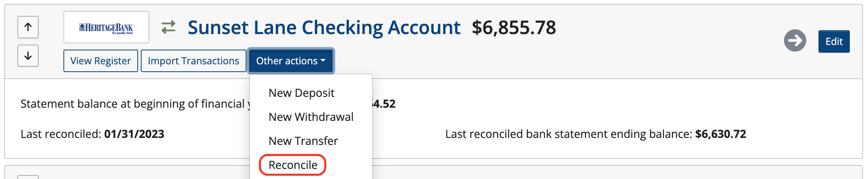Click the Heritage Bank logo
This screenshot has width=868, height=179.
pyautogui.click(x=106, y=27)
